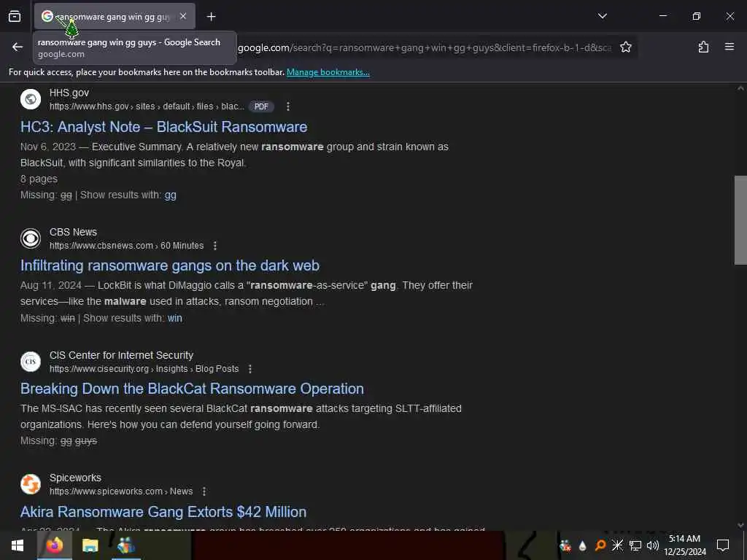
Task: Click the address bar URL field
Action: pyautogui.click(x=424, y=47)
